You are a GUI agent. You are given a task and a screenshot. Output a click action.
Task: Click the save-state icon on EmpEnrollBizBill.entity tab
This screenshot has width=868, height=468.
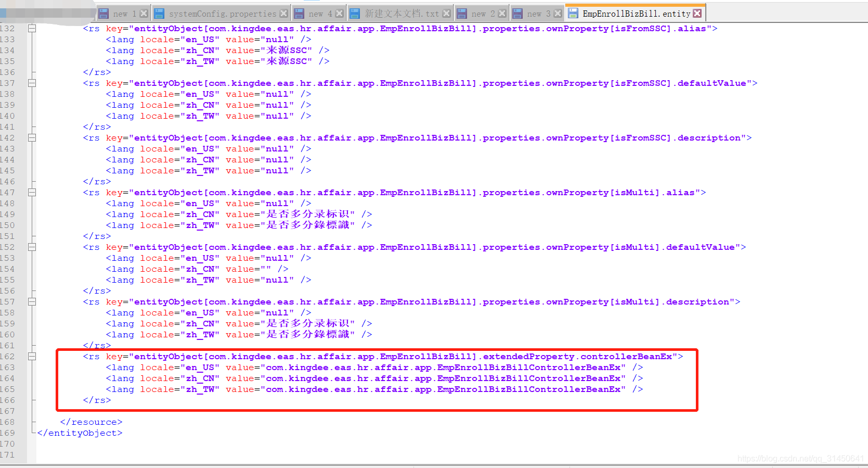click(x=573, y=14)
